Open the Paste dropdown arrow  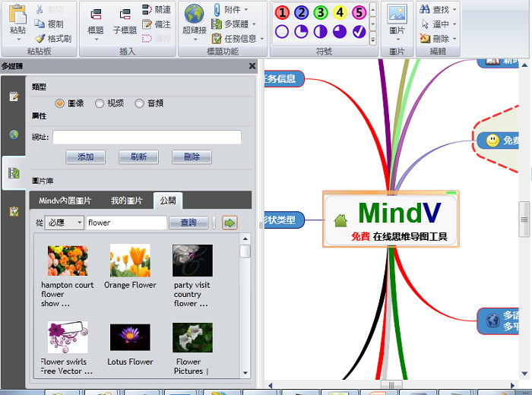tap(18, 39)
